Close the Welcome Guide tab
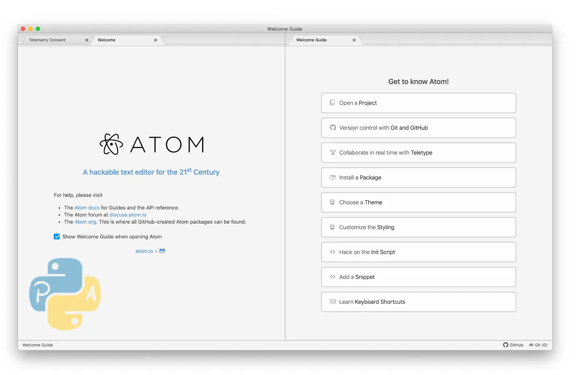588x375 pixels. tap(354, 40)
